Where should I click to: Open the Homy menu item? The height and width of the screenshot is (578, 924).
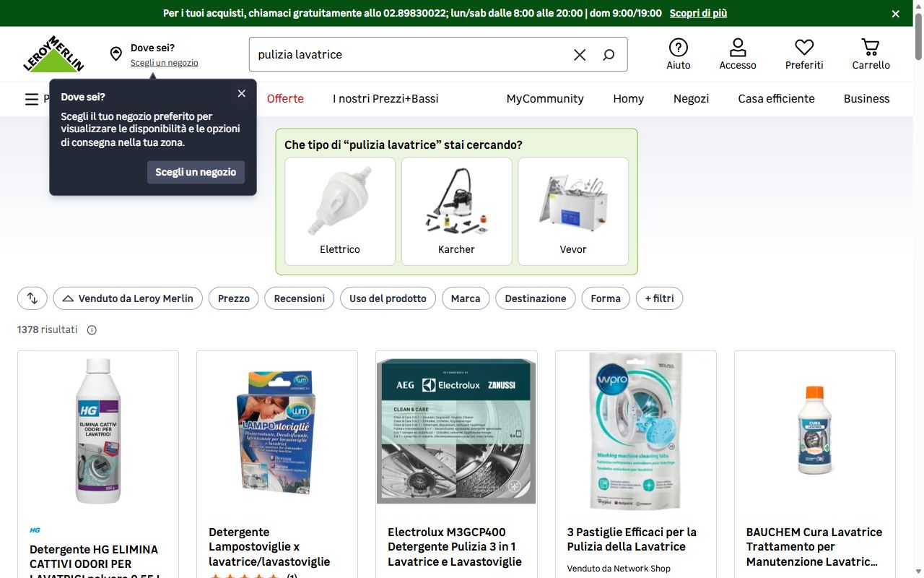[x=629, y=99]
